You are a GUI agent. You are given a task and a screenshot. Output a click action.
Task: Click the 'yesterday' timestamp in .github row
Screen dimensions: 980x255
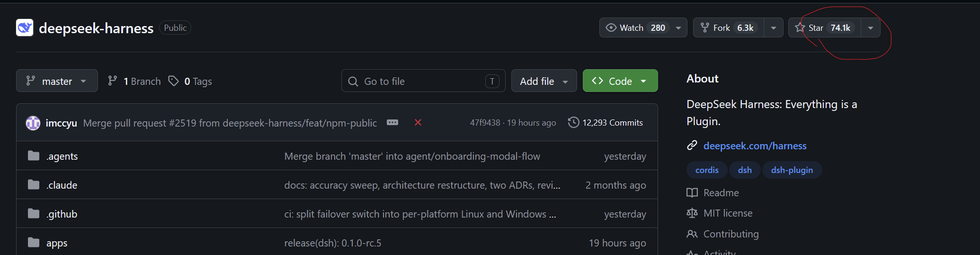pos(625,214)
